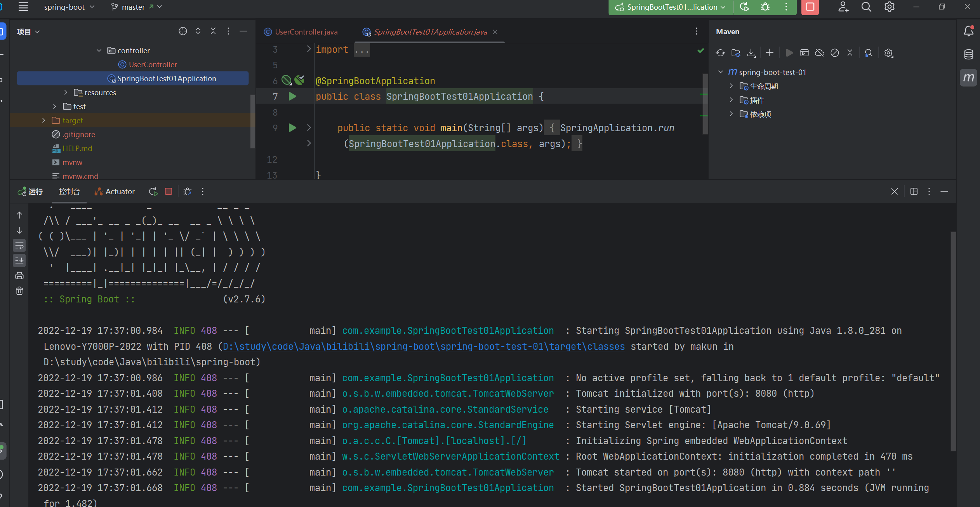Screen dimensions: 980x507
Task: Stop the running app via the top red square
Action: (810, 7)
